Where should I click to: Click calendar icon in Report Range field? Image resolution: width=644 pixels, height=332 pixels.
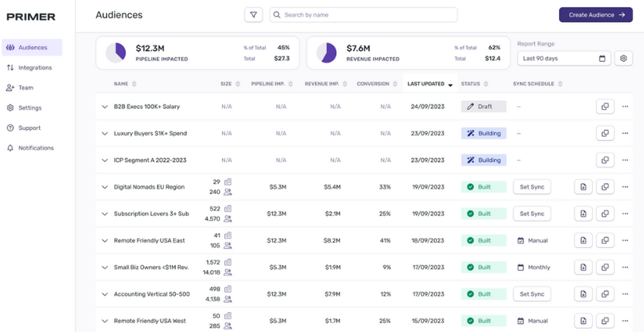(602, 59)
